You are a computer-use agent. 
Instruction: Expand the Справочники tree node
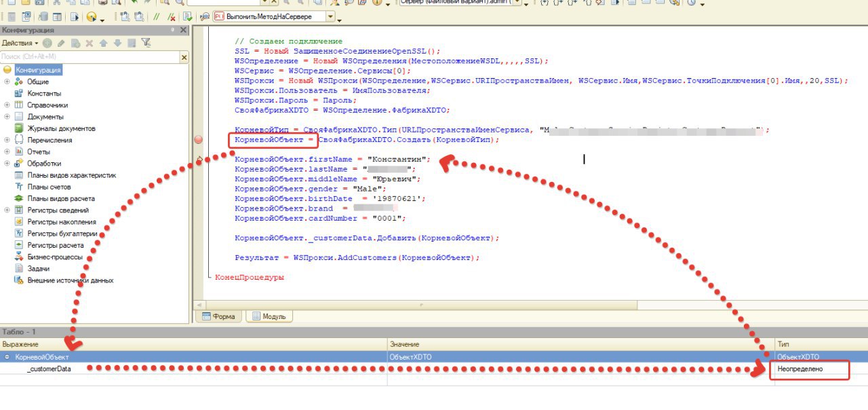pos(7,105)
